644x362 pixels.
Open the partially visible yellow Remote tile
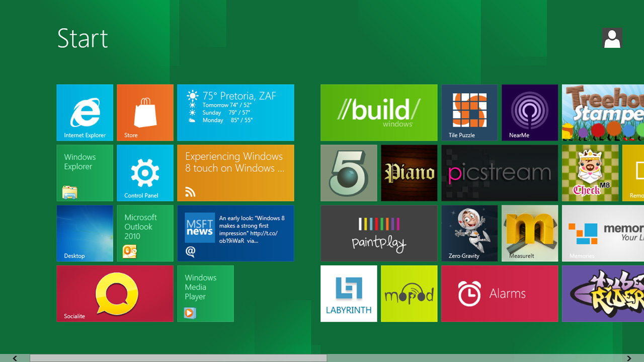pyautogui.click(x=633, y=173)
